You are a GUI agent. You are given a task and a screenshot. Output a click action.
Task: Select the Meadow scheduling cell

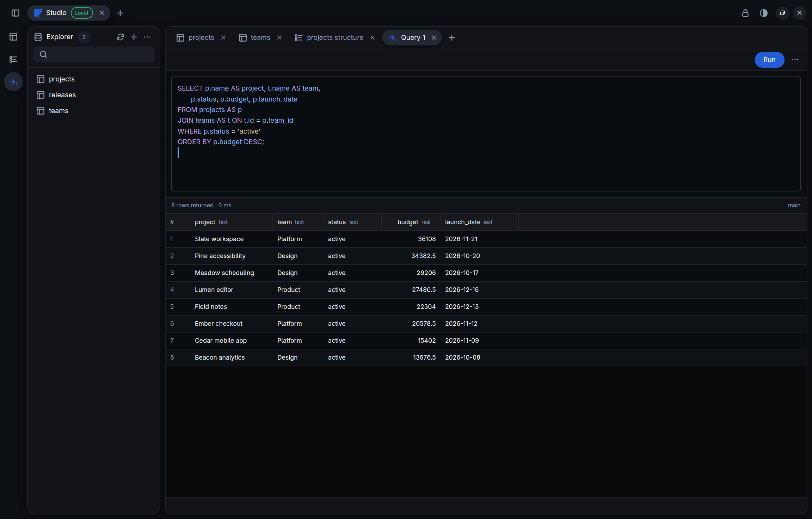point(231,273)
